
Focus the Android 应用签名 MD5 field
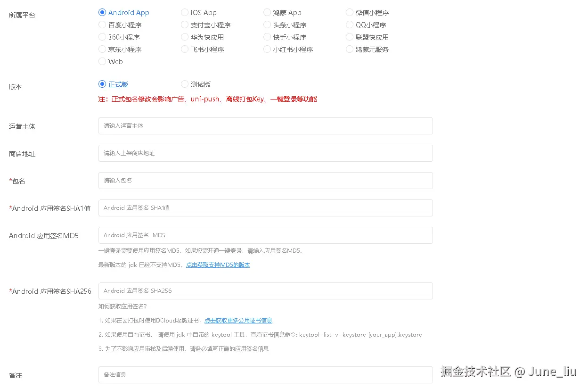tap(265, 235)
